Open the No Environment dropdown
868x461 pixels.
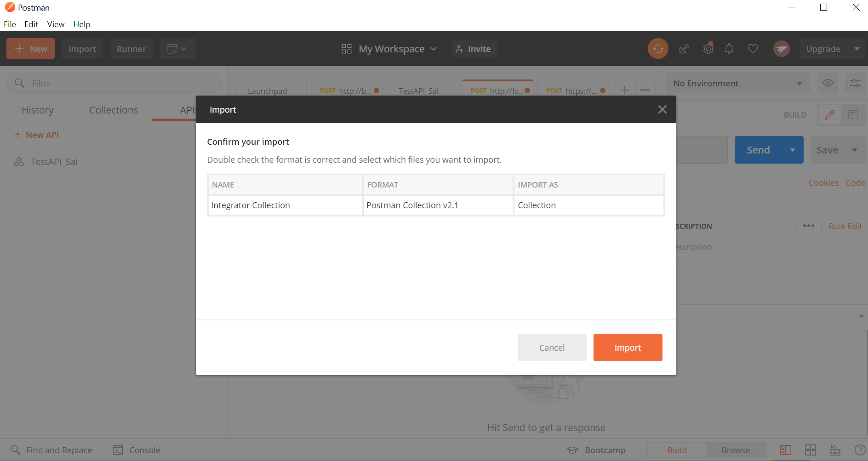click(x=737, y=83)
